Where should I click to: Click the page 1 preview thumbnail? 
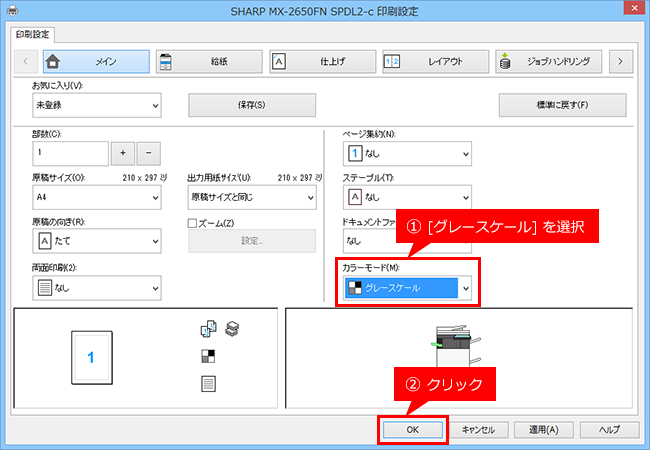coord(92,358)
